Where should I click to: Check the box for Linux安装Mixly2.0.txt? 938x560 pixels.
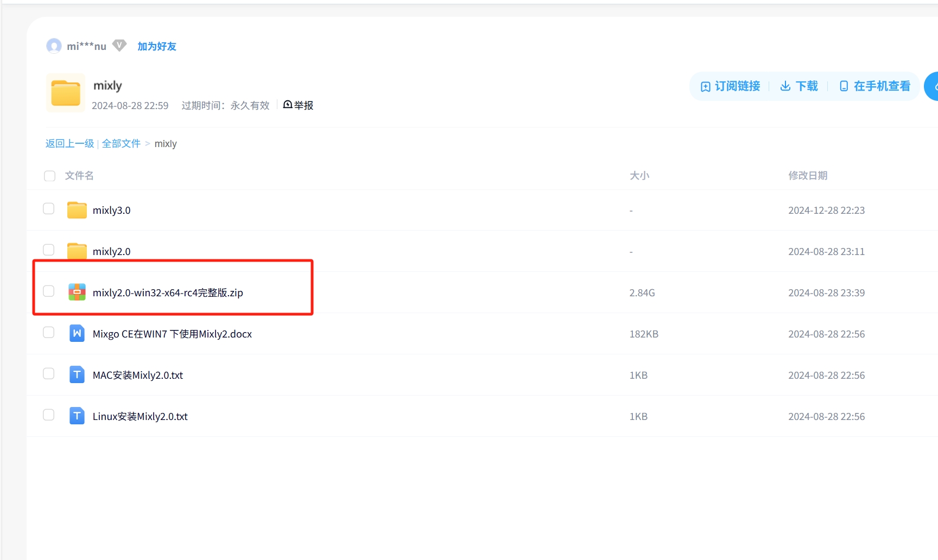(49, 415)
